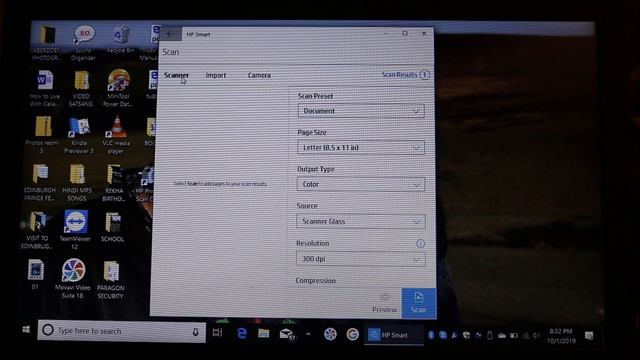Open the Resolution 300 dpi dropdown

(360, 259)
